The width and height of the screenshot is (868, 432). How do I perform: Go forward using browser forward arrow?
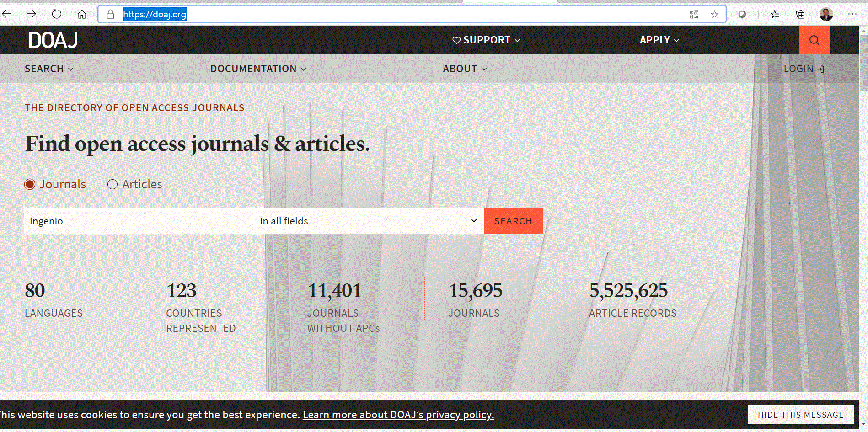click(32, 14)
